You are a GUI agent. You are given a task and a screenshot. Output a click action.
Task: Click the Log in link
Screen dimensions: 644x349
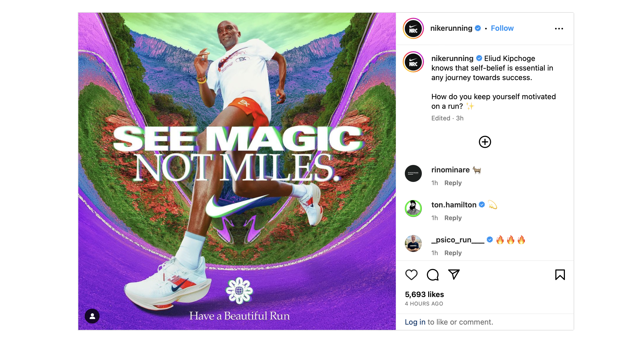415,322
